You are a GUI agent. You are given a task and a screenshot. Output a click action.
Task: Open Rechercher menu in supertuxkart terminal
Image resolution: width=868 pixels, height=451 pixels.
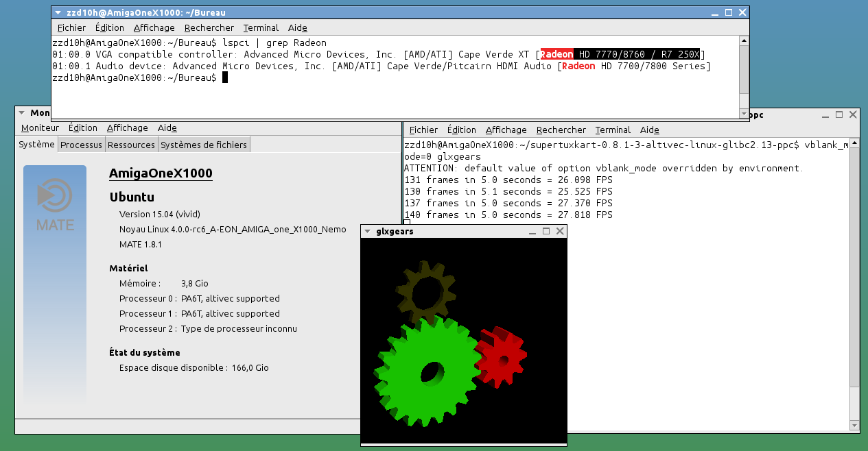click(561, 130)
